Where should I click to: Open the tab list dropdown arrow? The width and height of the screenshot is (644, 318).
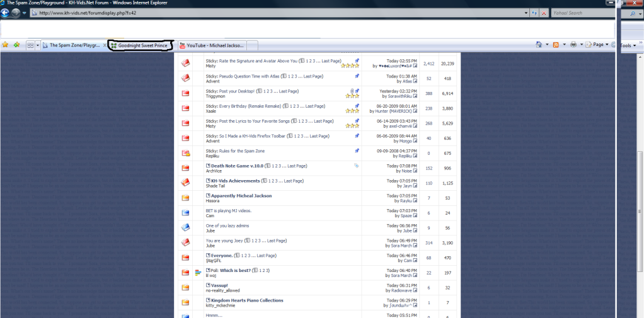[38, 45]
